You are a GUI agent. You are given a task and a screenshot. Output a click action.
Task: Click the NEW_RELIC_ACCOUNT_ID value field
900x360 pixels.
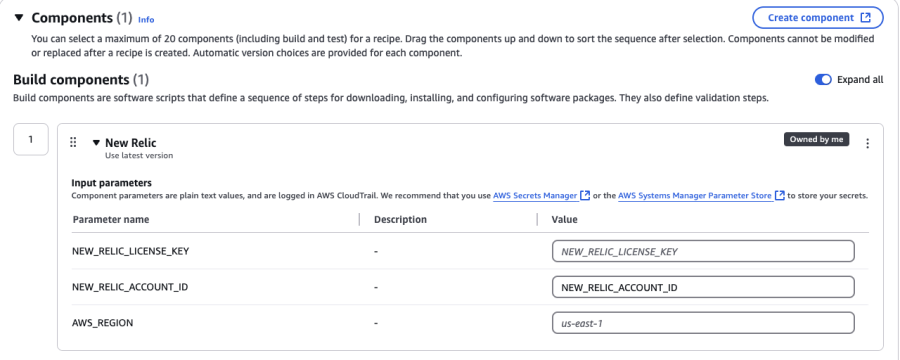click(x=703, y=287)
